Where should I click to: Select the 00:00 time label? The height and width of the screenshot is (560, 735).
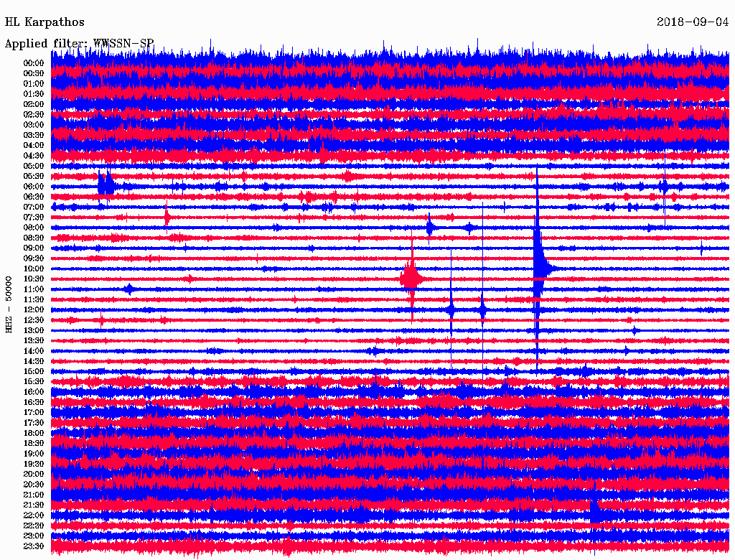pos(34,63)
